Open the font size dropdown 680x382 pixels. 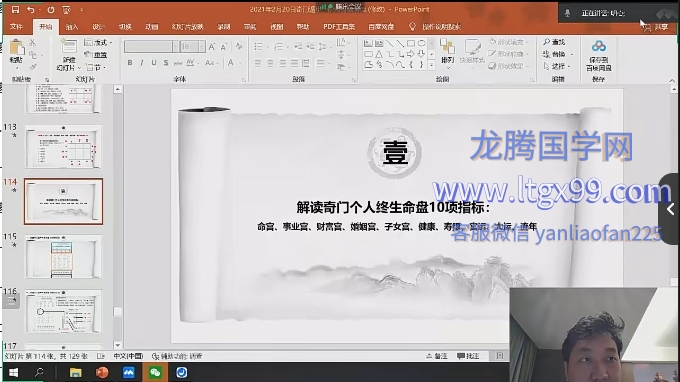(x=202, y=46)
